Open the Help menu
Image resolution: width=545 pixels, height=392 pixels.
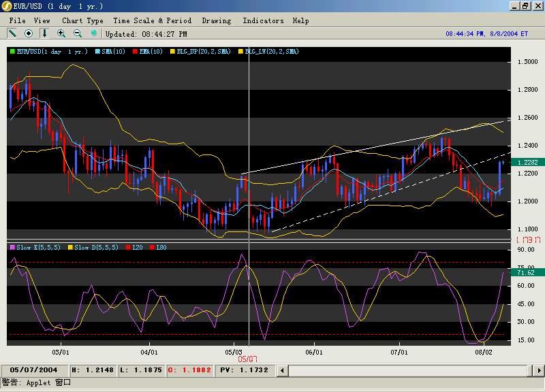pos(300,20)
